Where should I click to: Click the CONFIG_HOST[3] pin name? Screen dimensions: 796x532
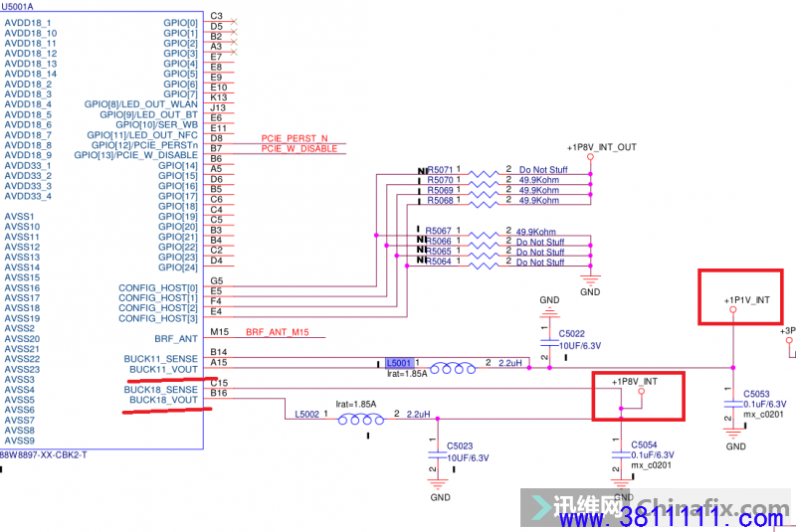coord(158,318)
